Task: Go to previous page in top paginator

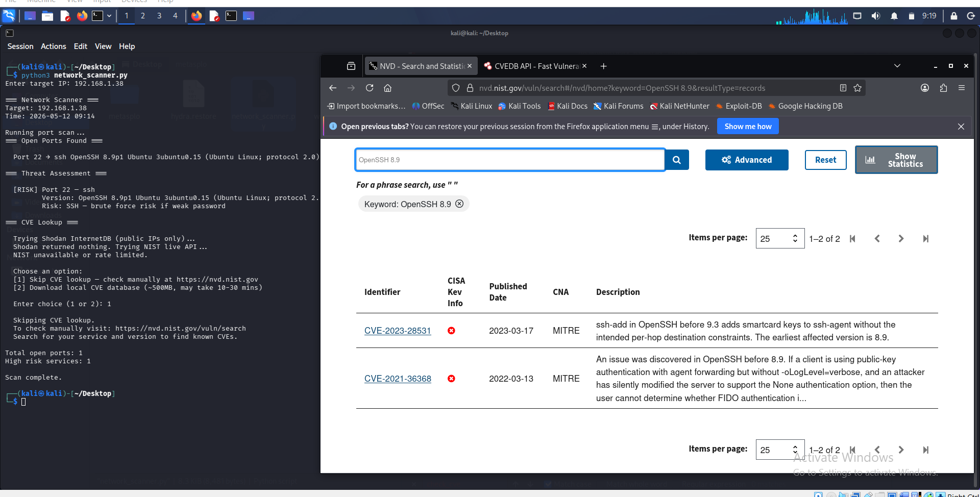Action: coord(877,238)
